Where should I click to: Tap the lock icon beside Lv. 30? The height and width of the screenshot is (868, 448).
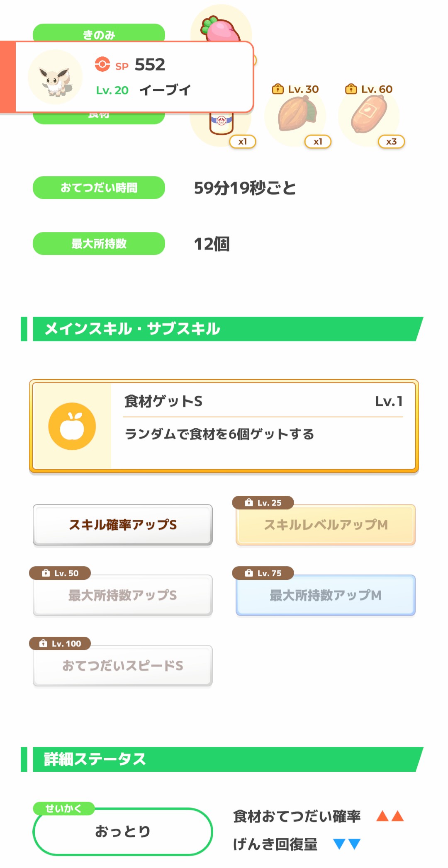278,89
